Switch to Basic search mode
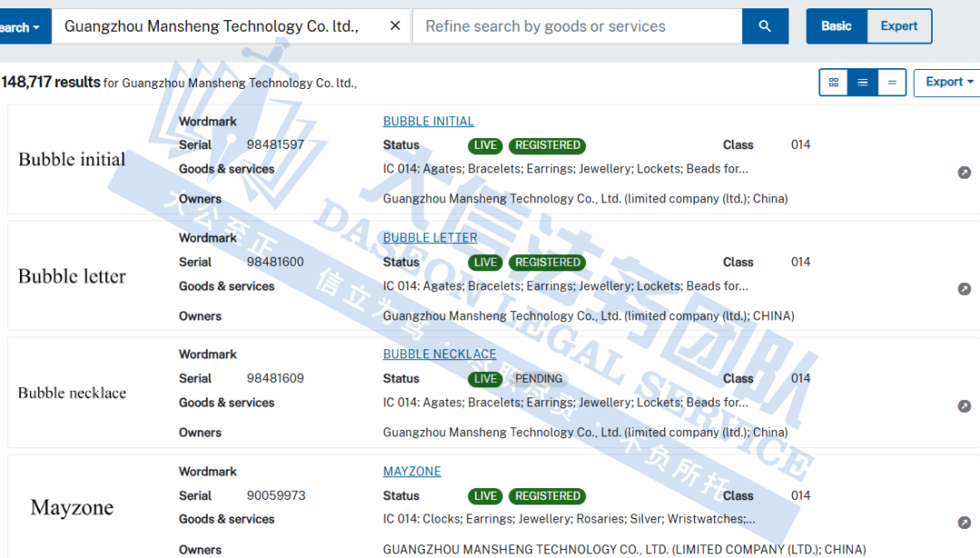 836,26
